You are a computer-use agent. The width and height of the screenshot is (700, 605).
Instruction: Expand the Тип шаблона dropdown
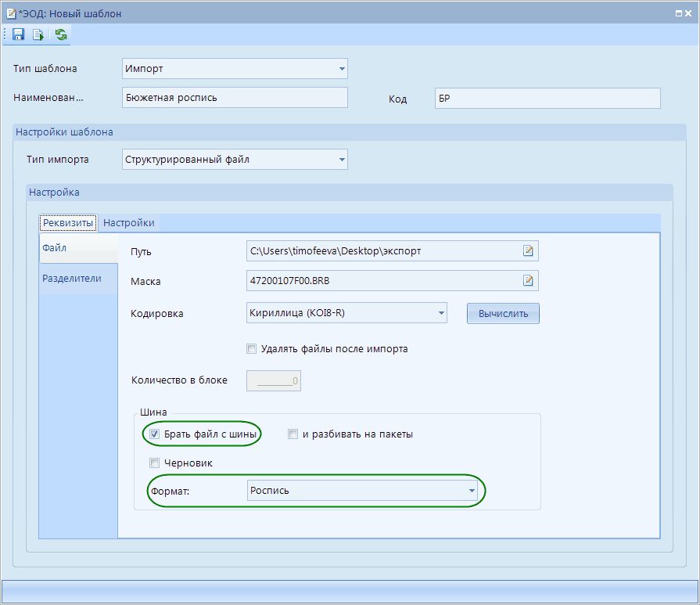click(342, 69)
